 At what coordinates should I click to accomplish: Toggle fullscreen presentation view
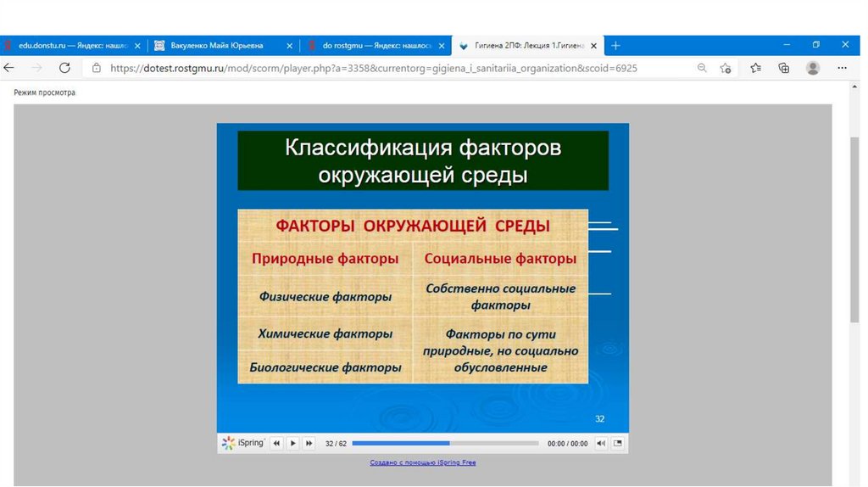[x=618, y=443]
